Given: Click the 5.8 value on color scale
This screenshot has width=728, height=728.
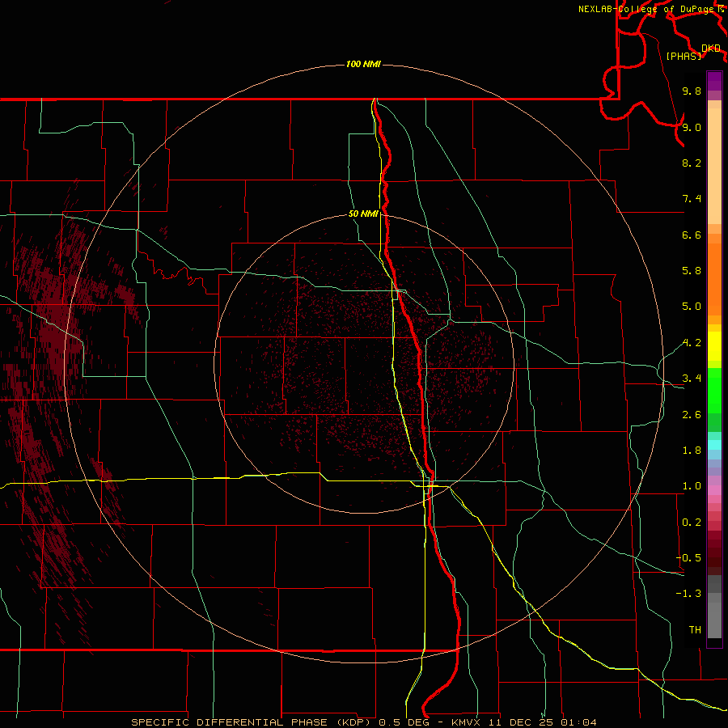Looking at the screenshot, I should click(692, 271).
